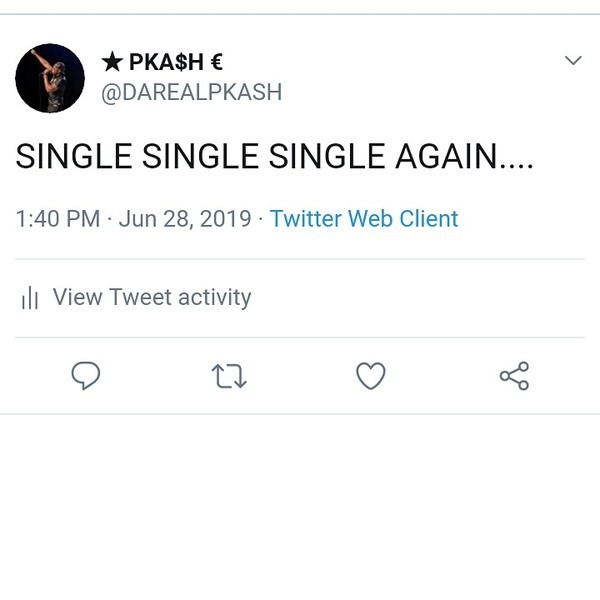Click the star symbol before PKA$H
The height and width of the screenshot is (600, 600).
point(112,63)
